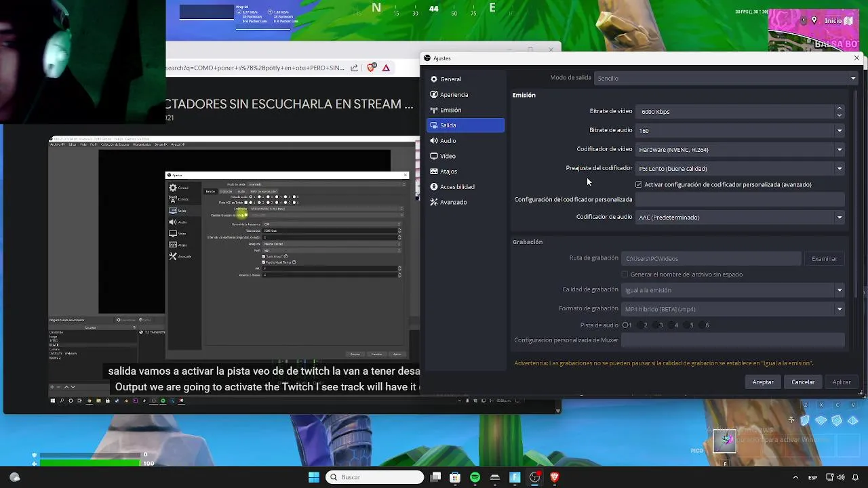868x488 pixels.
Task: Click the Brave Rewards triangle icon
Action: 386,68
